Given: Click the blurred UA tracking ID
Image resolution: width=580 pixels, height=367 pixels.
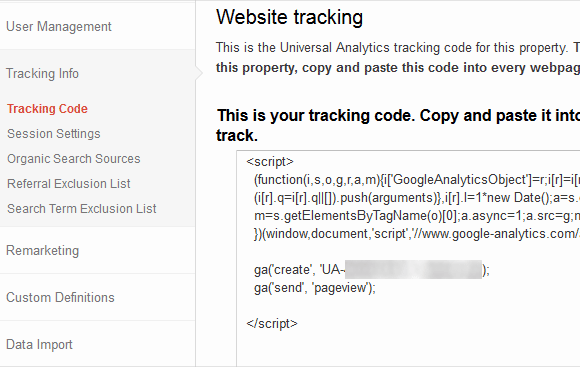Looking at the screenshot, I should coord(414,269).
